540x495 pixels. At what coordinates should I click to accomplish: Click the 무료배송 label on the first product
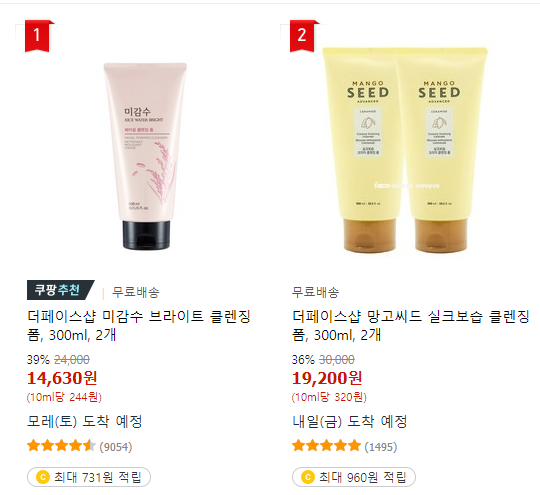coord(136,292)
